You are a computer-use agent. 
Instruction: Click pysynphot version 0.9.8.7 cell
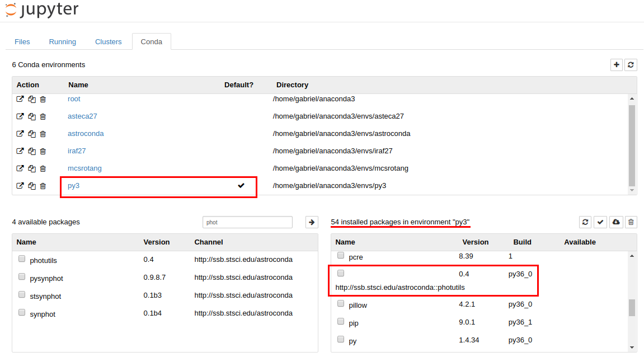click(154, 278)
